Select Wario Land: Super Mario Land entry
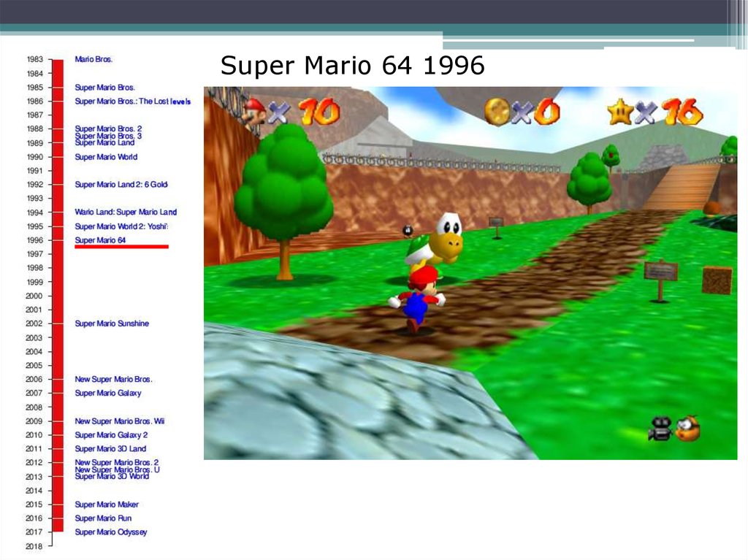The width and height of the screenshot is (748, 560). pos(126,212)
